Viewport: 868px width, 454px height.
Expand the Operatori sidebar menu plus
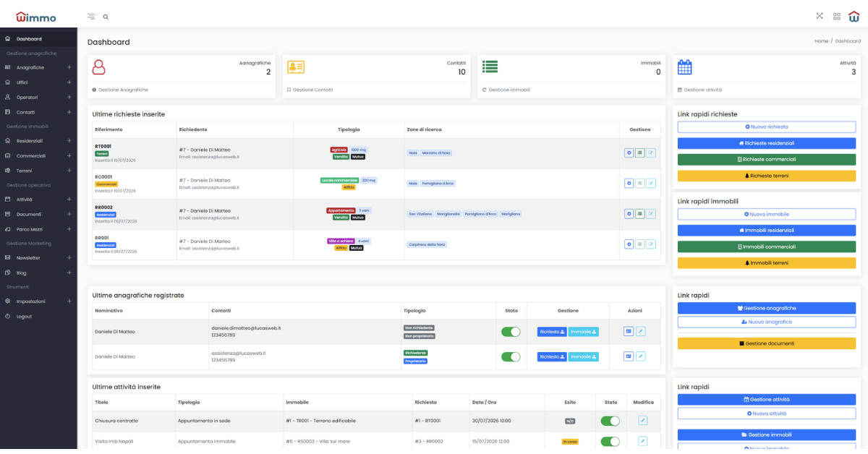coord(69,97)
